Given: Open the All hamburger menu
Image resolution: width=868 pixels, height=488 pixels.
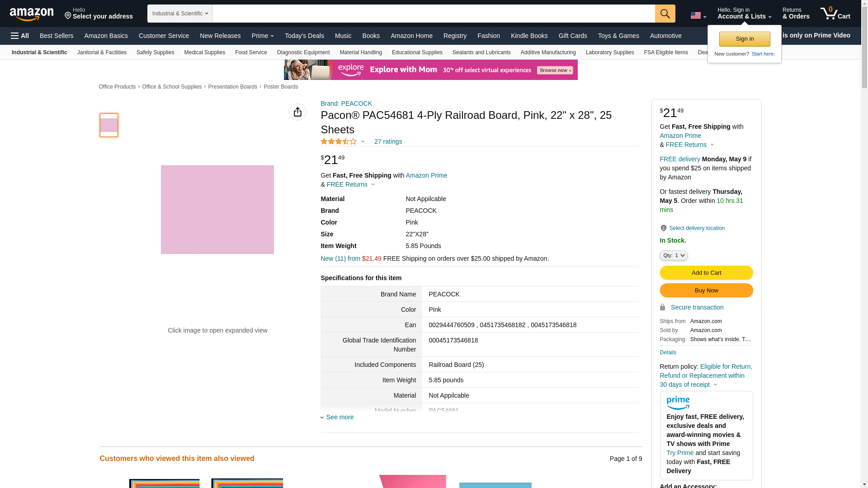Looking at the screenshot, I should (20, 36).
